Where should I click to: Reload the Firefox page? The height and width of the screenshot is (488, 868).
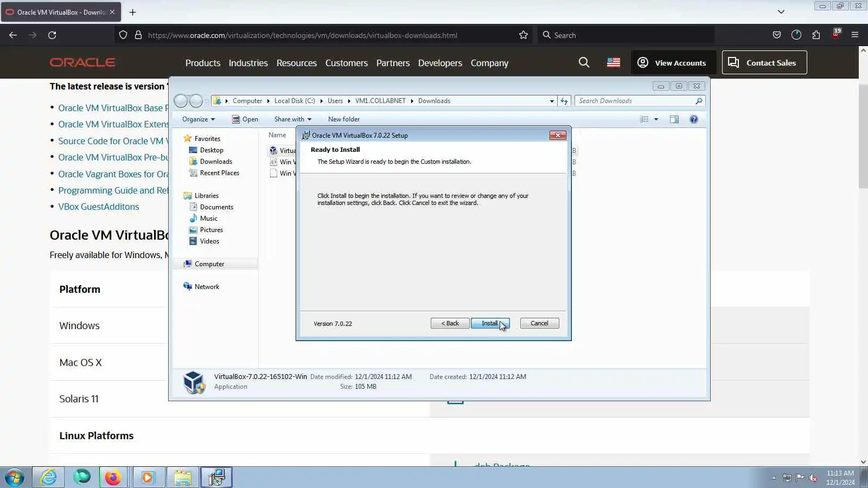coord(52,35)
